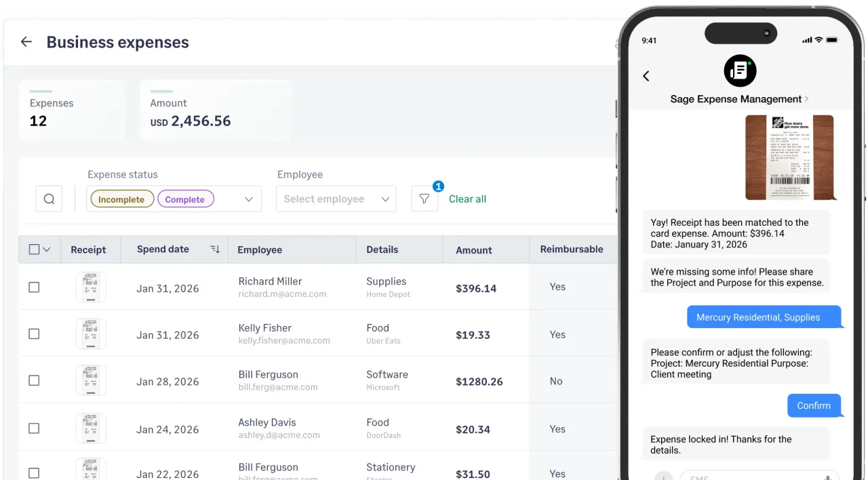868x480 pixels.
Task: Click the Food Uber Eats details cell
Action: click(x=383, y=334)
